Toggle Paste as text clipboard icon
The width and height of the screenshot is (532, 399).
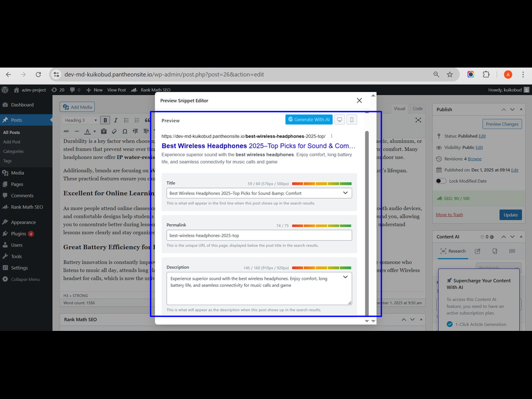[104, 131]
